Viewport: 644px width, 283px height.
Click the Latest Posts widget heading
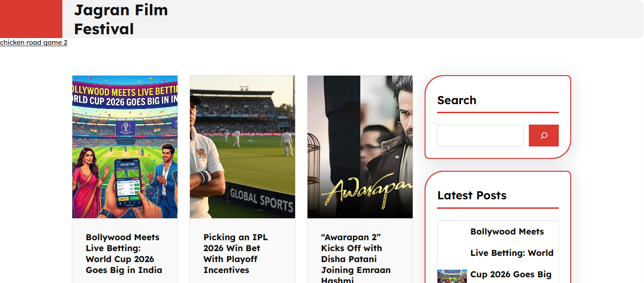tap(472, 195)
